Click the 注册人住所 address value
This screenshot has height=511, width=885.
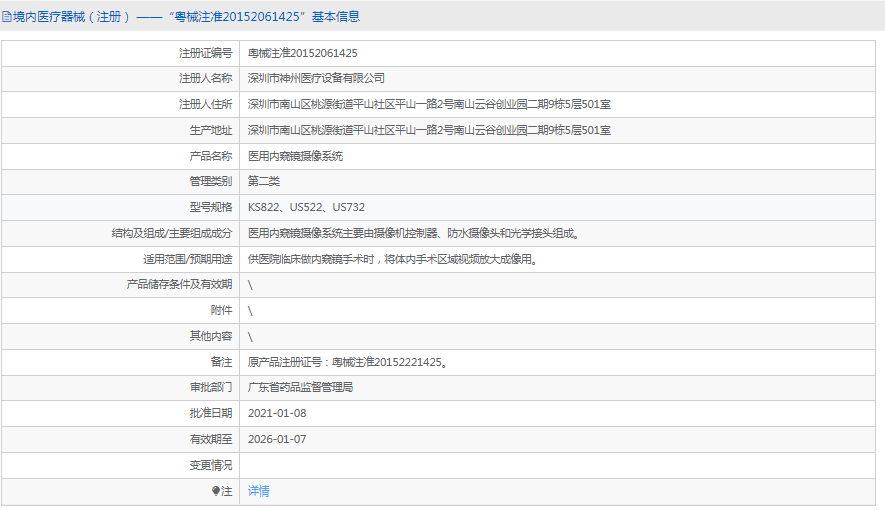pos(429,104)
